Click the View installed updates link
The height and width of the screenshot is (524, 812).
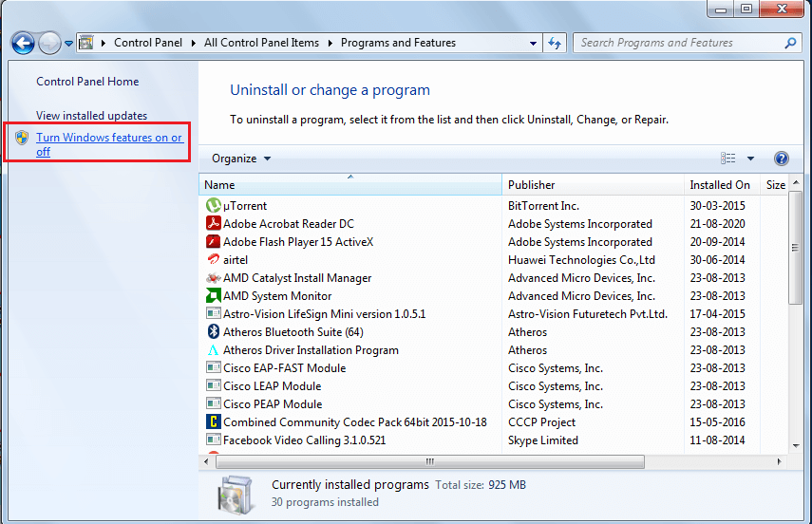[91, 116]
